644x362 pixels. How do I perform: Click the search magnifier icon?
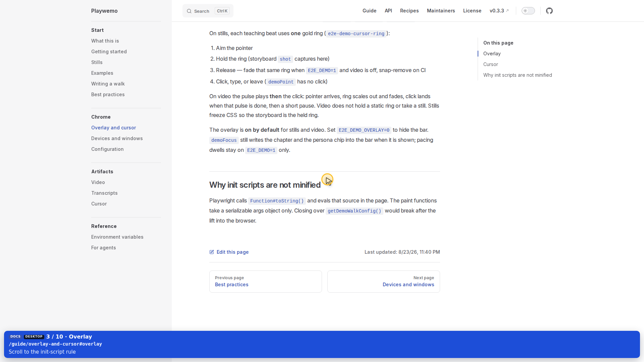click(x=189, y=11)
